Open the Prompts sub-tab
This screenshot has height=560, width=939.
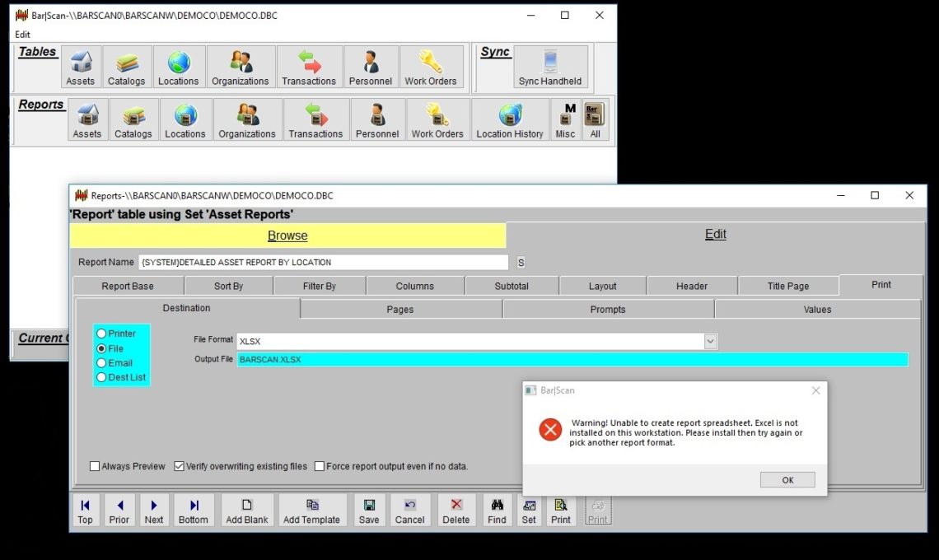pyautogui.click(x=608, y=309)
